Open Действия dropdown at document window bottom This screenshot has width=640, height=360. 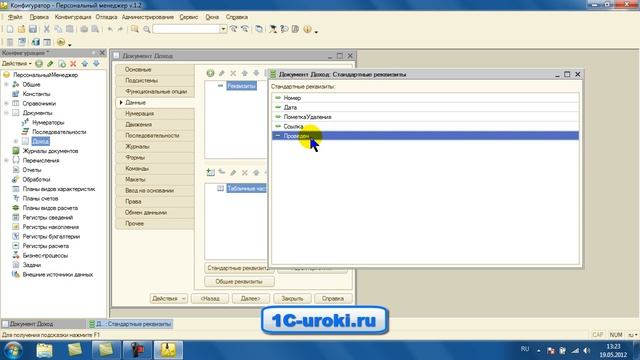pos(169,299)
